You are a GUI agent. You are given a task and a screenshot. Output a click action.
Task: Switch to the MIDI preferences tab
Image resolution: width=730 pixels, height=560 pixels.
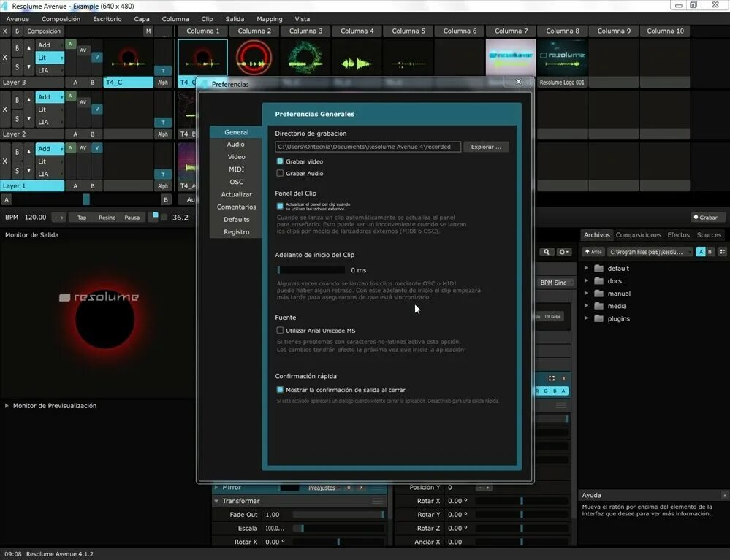[x=235, y=169]
